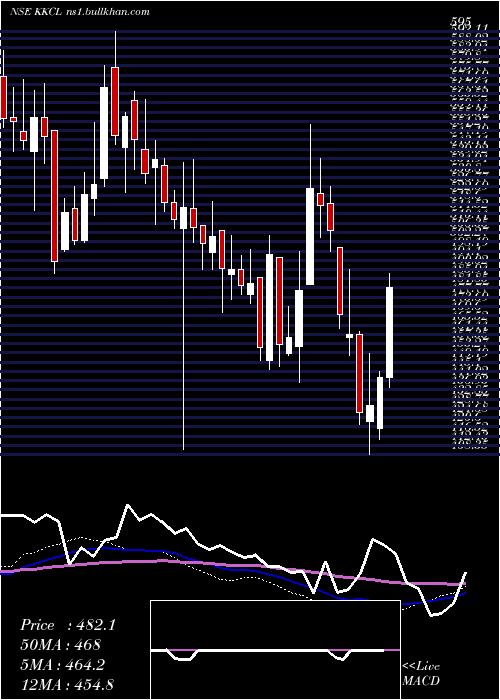This screenshot has width=500, height=700.
Task: Click the '50MA : 468' value
Action: 61,645
